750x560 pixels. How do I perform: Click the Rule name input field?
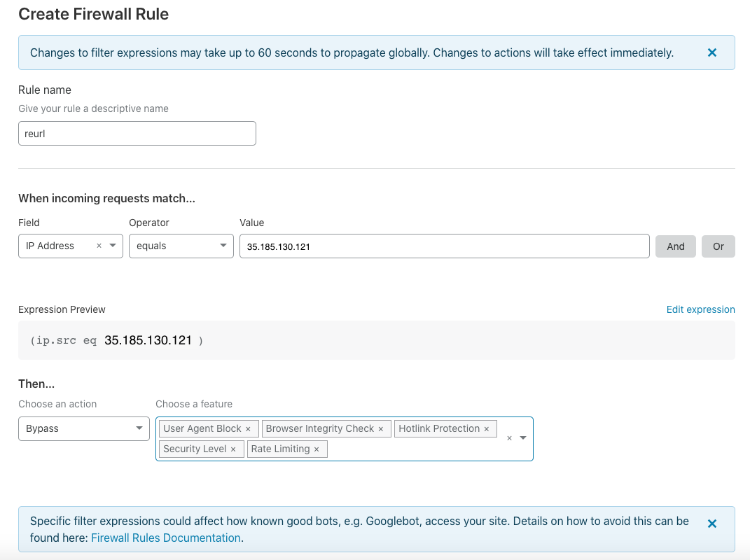pos(137,133)
